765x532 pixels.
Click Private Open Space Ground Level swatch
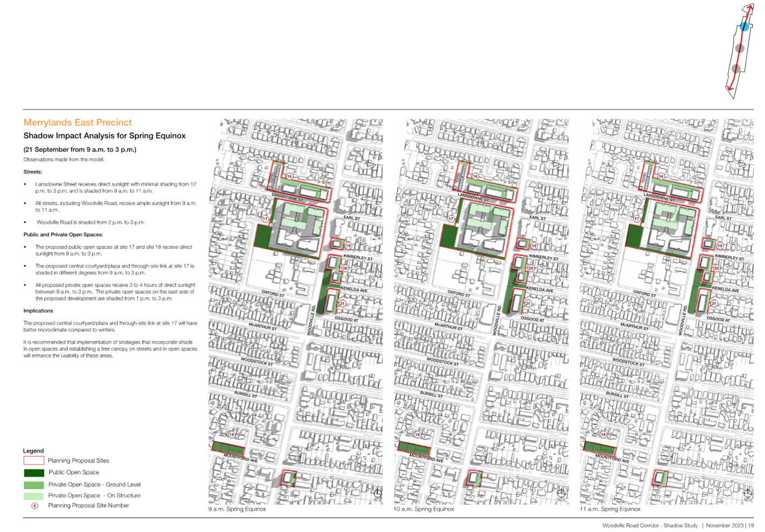pos(34,485)
